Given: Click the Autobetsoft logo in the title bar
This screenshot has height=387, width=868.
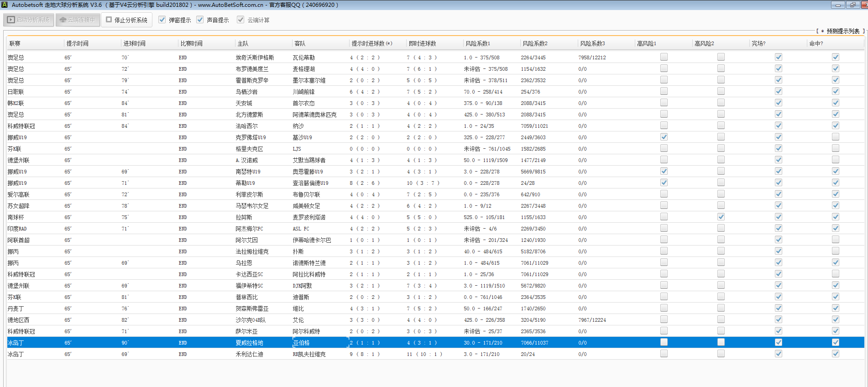Looking at the screenshot, I should [x=5, y=5].
